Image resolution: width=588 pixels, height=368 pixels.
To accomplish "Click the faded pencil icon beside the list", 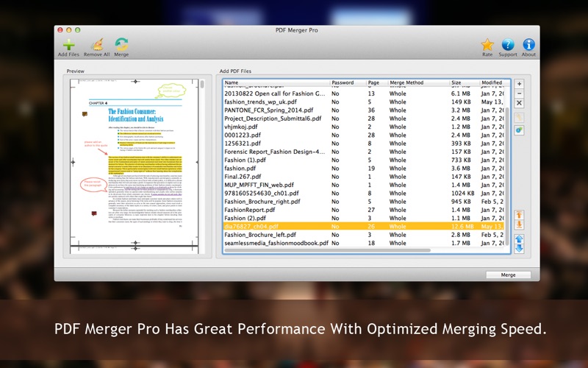I will coord(519,118).
